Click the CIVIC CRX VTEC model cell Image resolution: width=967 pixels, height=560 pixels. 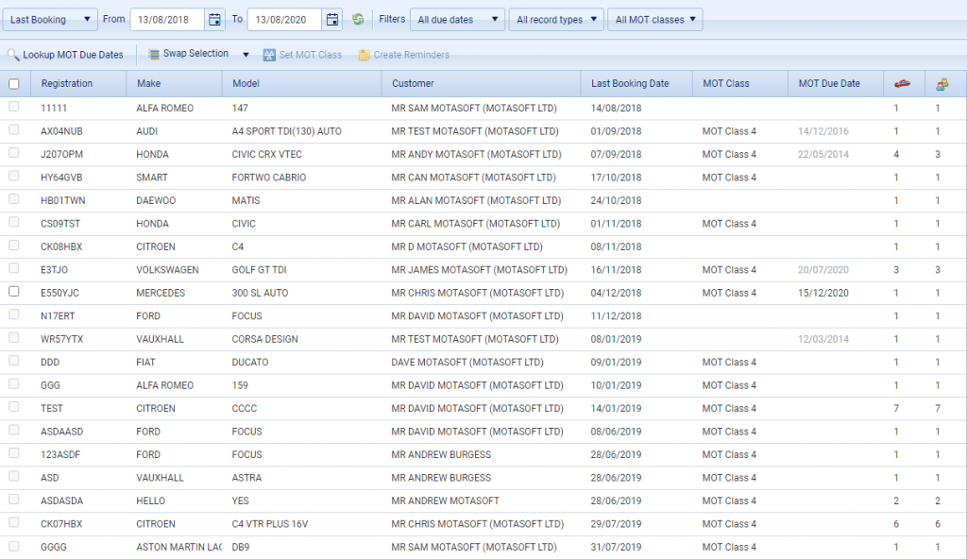click(x=267, y=154)
